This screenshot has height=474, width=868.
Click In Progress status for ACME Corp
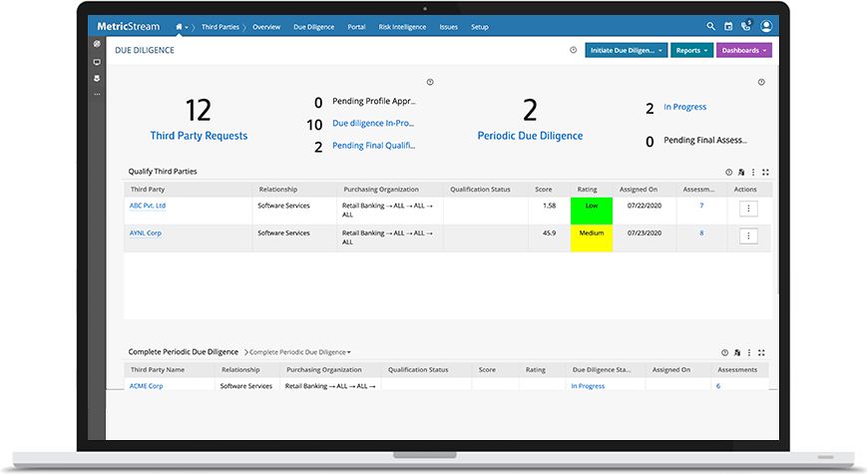pyautogui.click(x=588, y=386)
